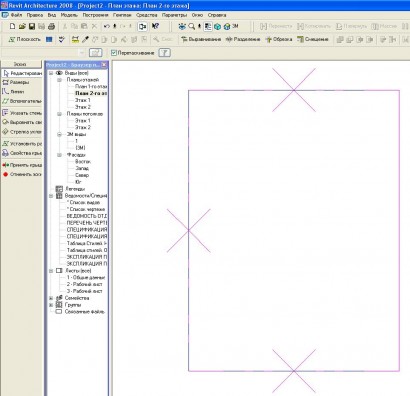This screenshot has height=396, width=410.
Task: Select Линии (Lines) in the sketch panel
Action: pos(13,92)
